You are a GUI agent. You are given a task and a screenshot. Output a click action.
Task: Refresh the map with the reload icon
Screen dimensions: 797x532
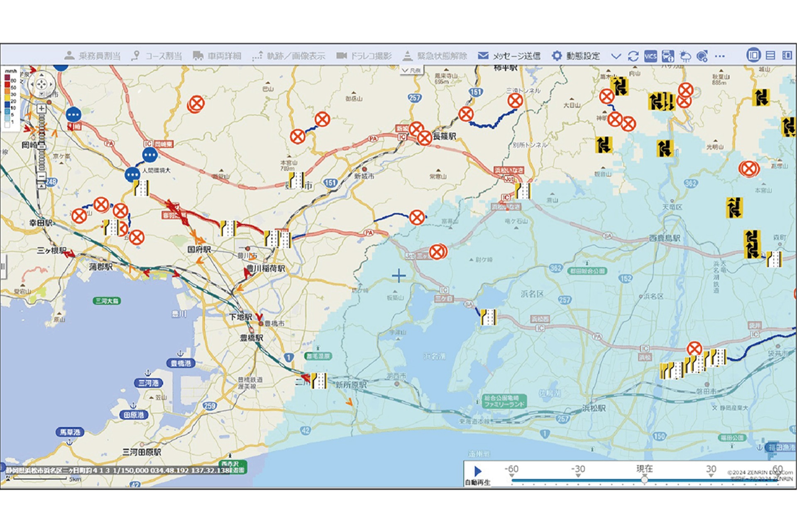click(x=633, y=56)
